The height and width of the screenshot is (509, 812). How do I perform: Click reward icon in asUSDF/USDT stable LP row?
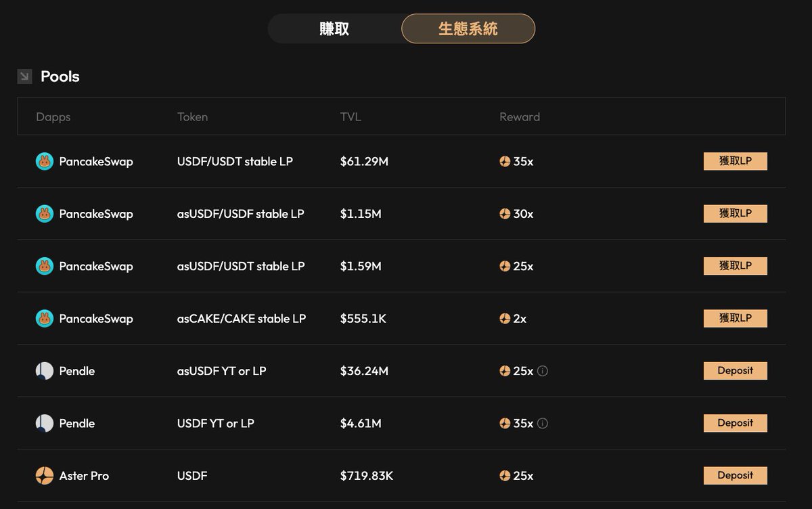click(505, 267)
